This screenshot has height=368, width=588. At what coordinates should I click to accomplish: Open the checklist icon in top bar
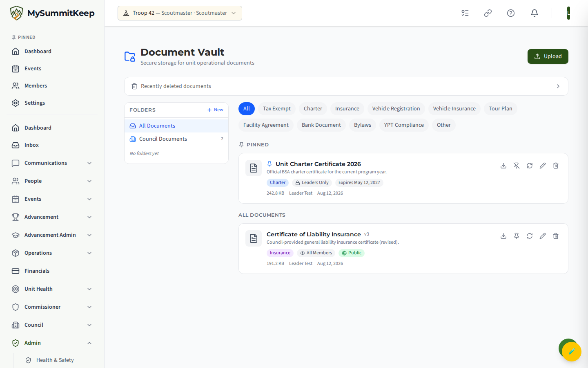[465, 13]
